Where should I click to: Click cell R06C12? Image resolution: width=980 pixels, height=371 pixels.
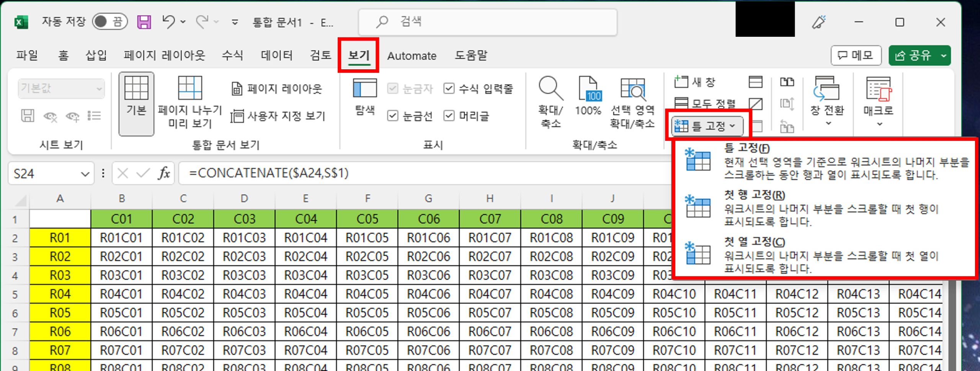coord(797,332)
